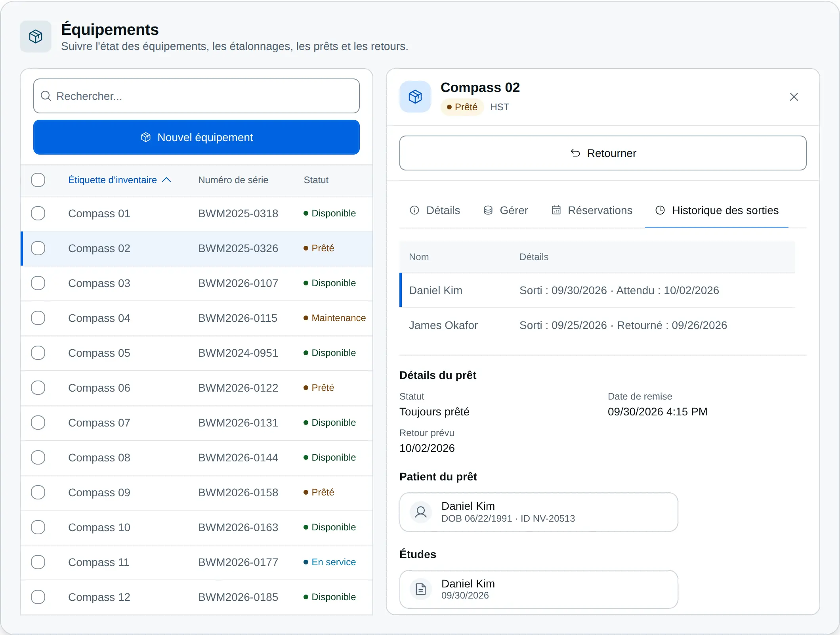This screenshot has width=840, height=635.
Task: Toggle the select-all checkbox in table header
Action: 38,180
